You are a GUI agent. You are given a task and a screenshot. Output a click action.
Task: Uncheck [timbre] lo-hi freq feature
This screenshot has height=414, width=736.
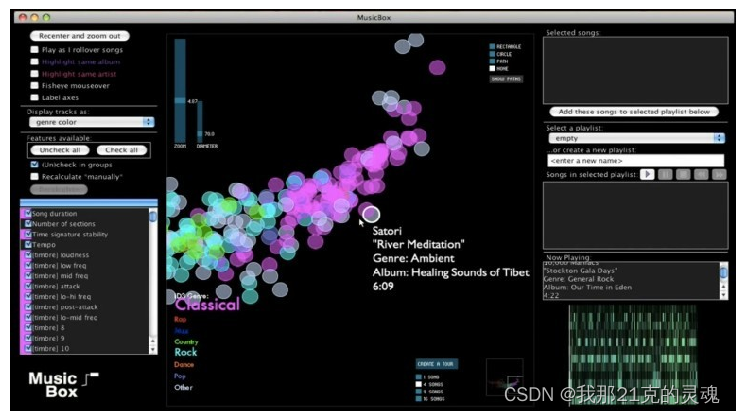(x=28, y=297)
